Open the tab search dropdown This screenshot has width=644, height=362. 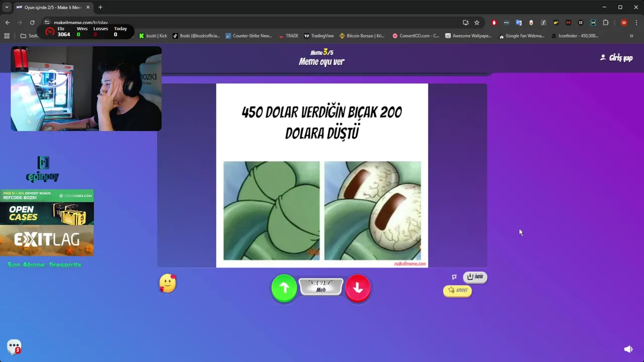(7, 8)
